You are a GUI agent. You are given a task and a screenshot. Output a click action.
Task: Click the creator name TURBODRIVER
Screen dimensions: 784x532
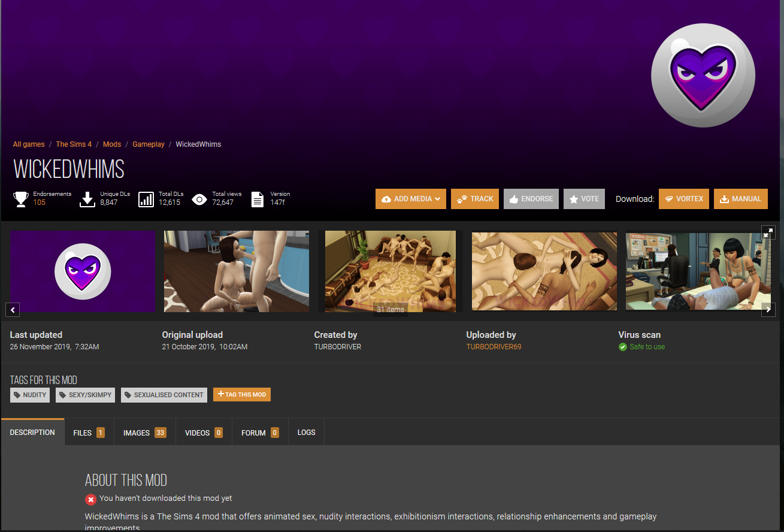pyautogui.click(x=338, y=347)
